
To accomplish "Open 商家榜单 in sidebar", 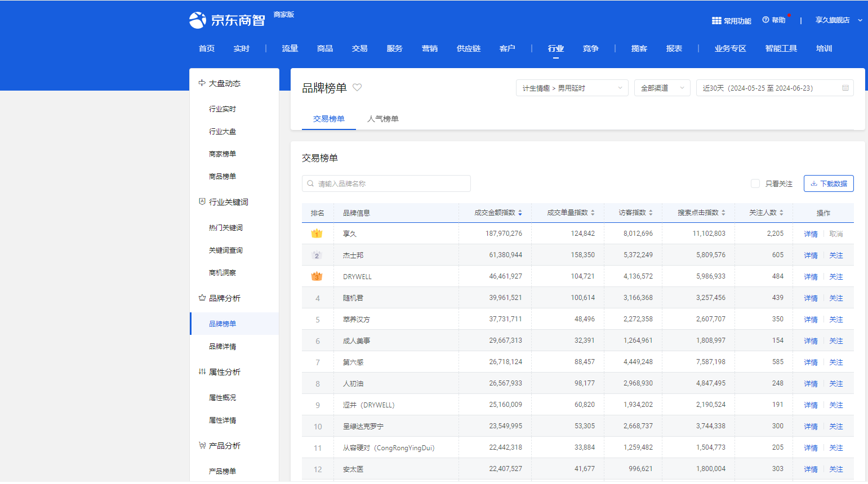I will coord(222,154).
